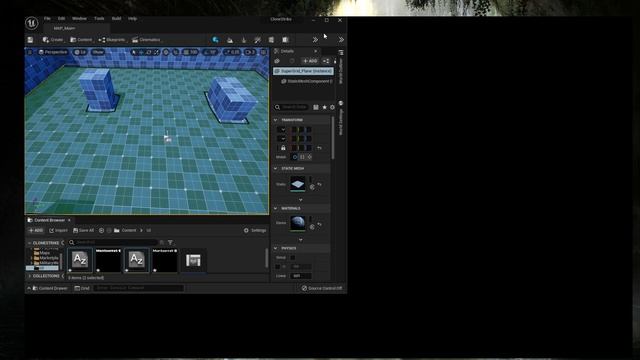
Task: Click the Add component button in Details
Action: click(x=310, y=61)
